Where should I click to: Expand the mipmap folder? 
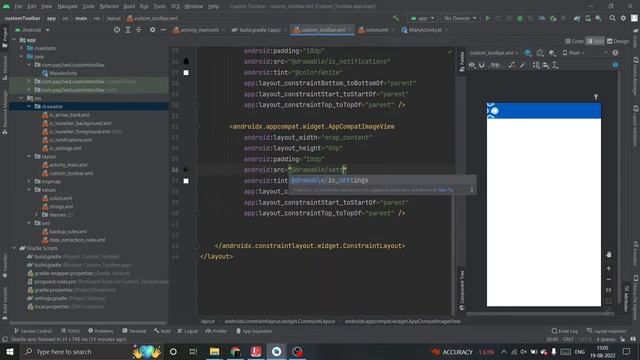[29, 181]
